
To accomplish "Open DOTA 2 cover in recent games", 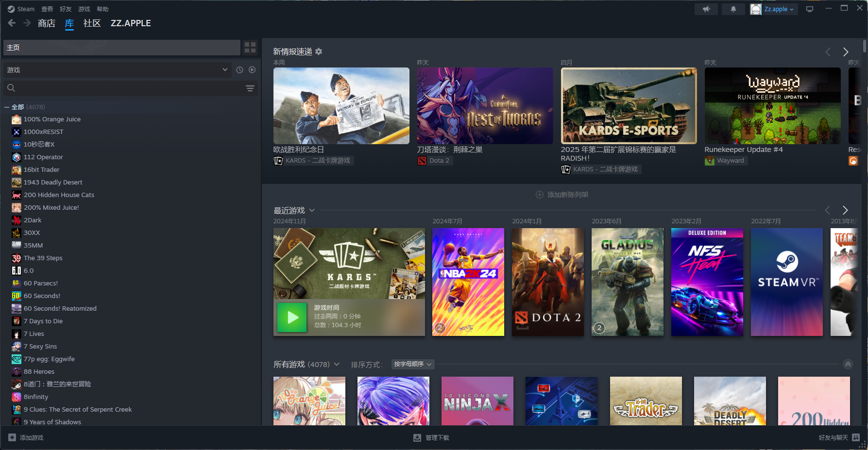I will pyautogui.click(x=548, y=282).
